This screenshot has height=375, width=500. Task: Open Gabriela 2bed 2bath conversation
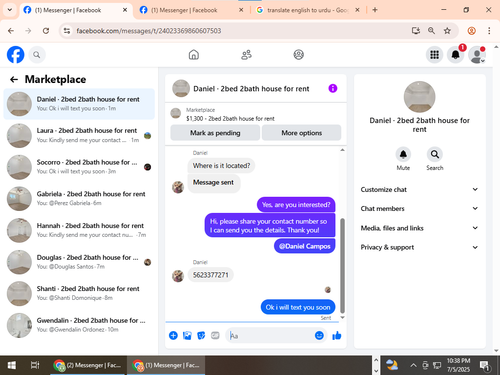79,199
